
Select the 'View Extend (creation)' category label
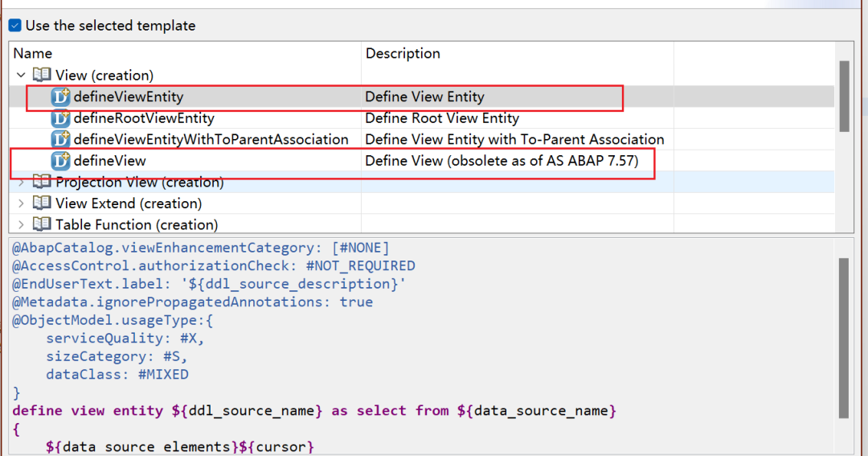(129, 203)
